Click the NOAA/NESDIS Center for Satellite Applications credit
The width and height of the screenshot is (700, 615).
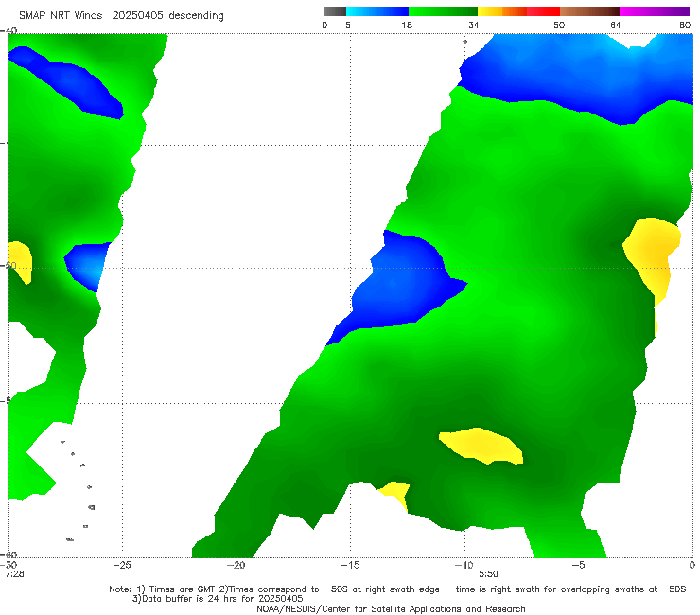[x=391, y=609]
